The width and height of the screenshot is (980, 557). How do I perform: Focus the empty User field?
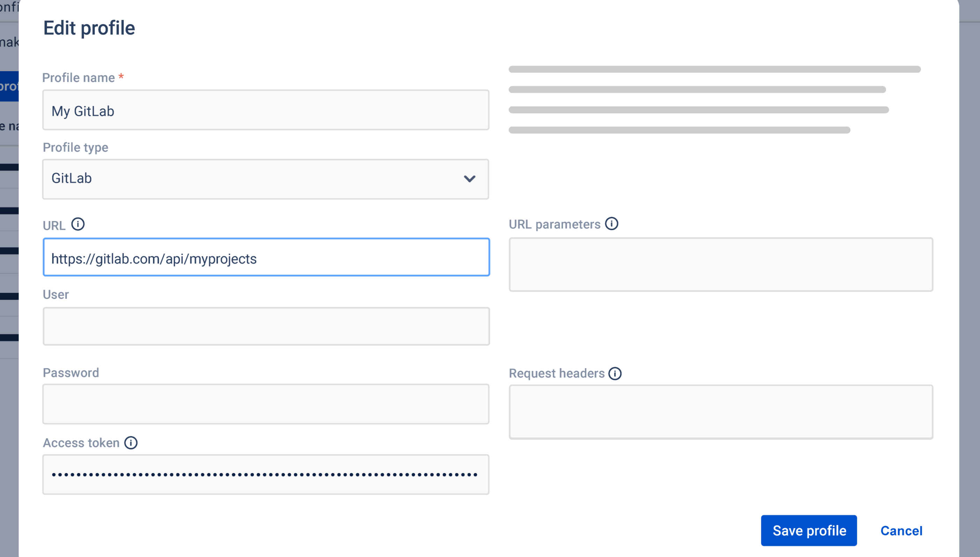[266, 326]
